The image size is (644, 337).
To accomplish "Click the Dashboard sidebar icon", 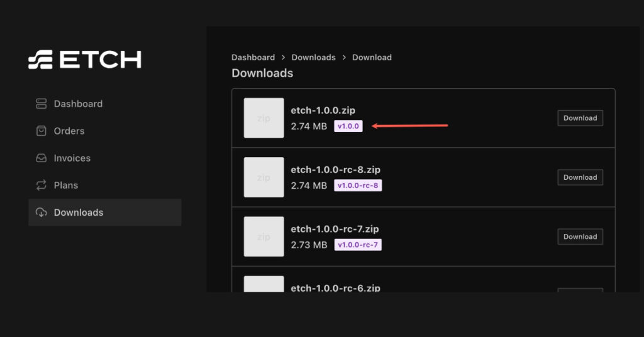I will tap(42, 104).
